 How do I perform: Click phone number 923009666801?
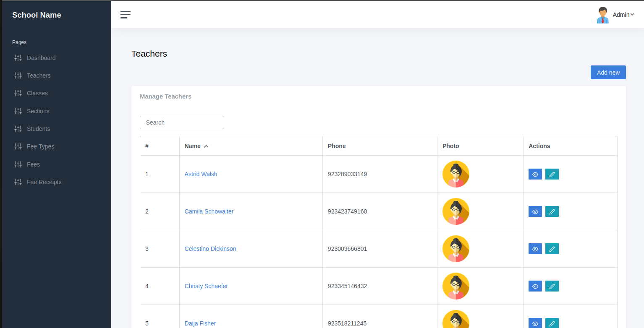point(347,249)
